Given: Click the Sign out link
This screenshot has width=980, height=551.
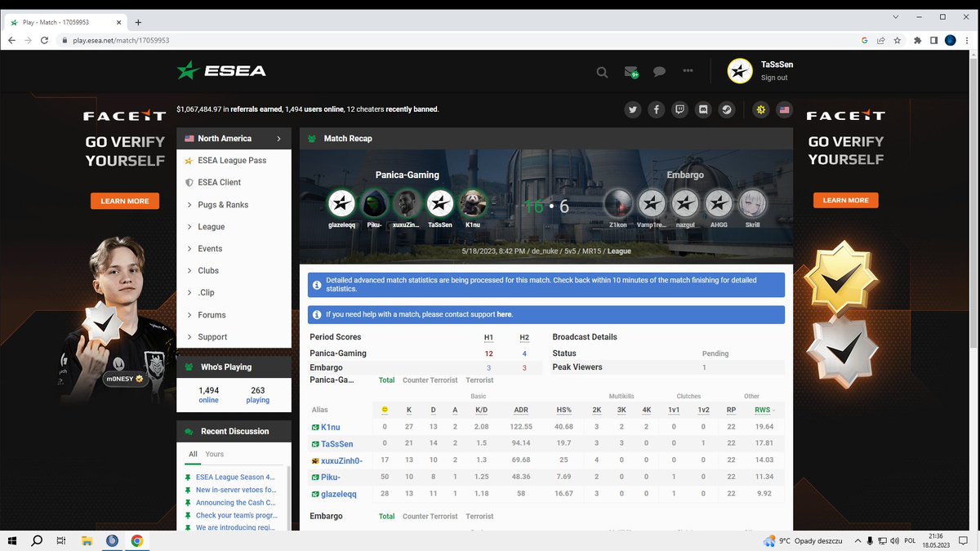Looking at the screenshot, I should pyautogui.click(x=774, y=78).
